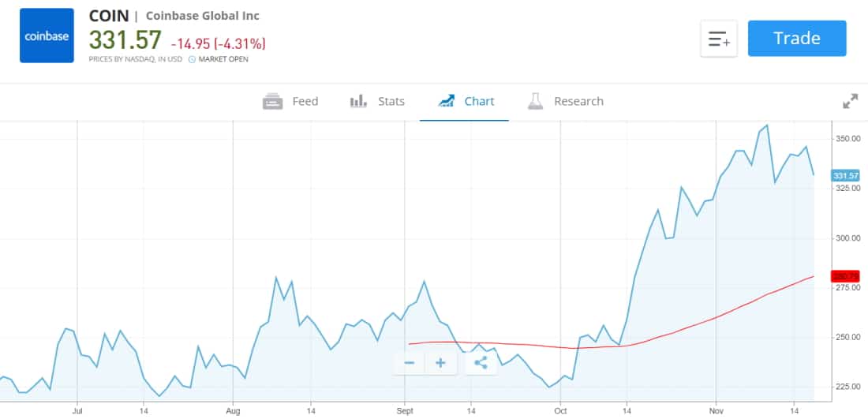The height and width of the screenshot is (419, 868).
Task: Click the -14.95 (-4.31%) price change text
Action: (218, 43)
